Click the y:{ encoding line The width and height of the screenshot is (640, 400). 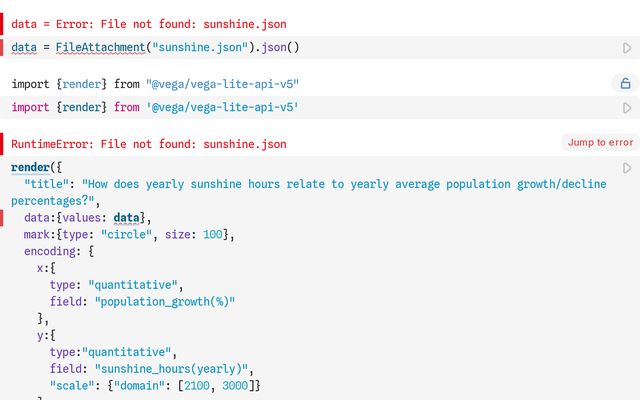46,336
